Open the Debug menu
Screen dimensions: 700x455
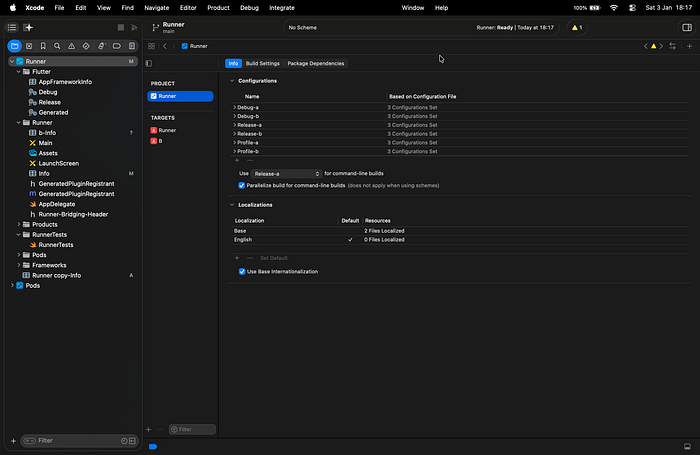click(x=249, y=8)
